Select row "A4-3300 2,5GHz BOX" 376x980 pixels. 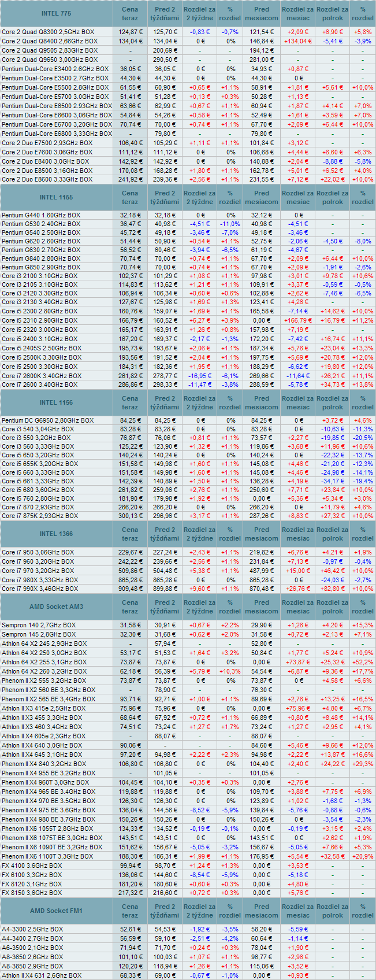pos(188,929)
